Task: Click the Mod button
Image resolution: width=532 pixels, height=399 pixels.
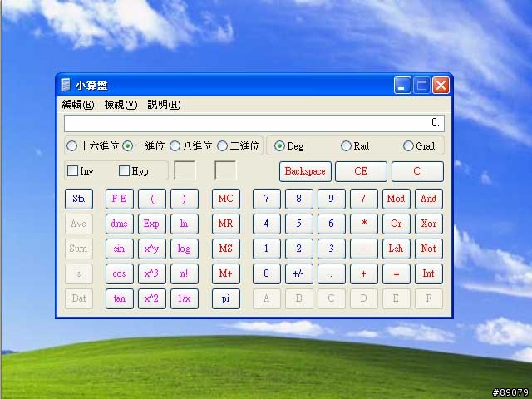Action: tap(397, 199)
